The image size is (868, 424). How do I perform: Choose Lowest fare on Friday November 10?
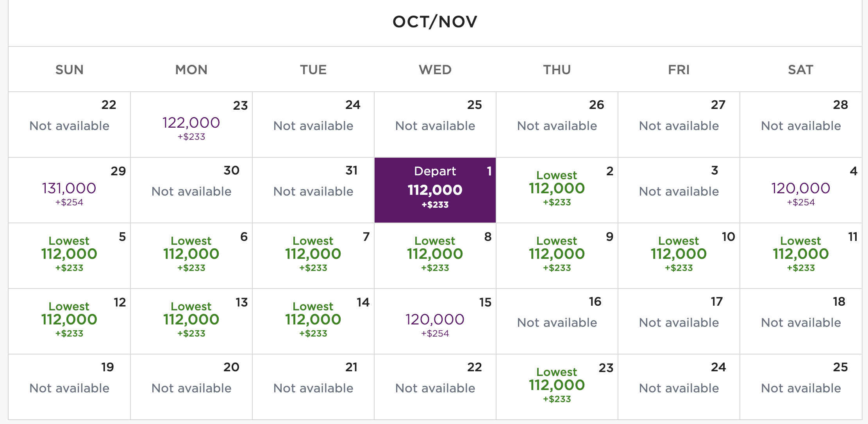(x=679, y=256)
